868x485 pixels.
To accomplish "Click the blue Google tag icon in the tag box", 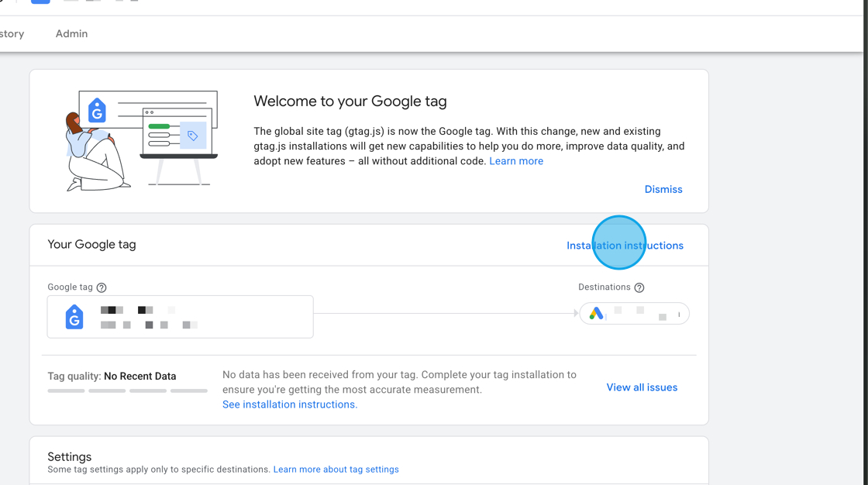I will 74,317.
